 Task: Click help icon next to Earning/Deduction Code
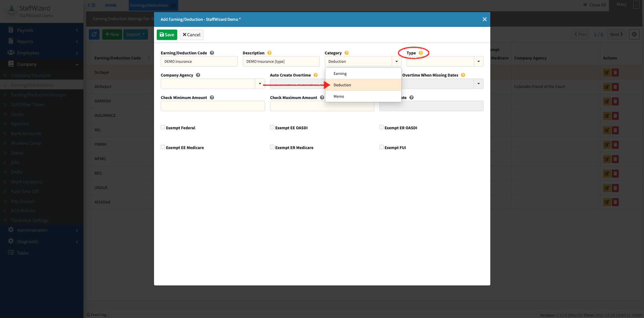(x=212, y=53)
